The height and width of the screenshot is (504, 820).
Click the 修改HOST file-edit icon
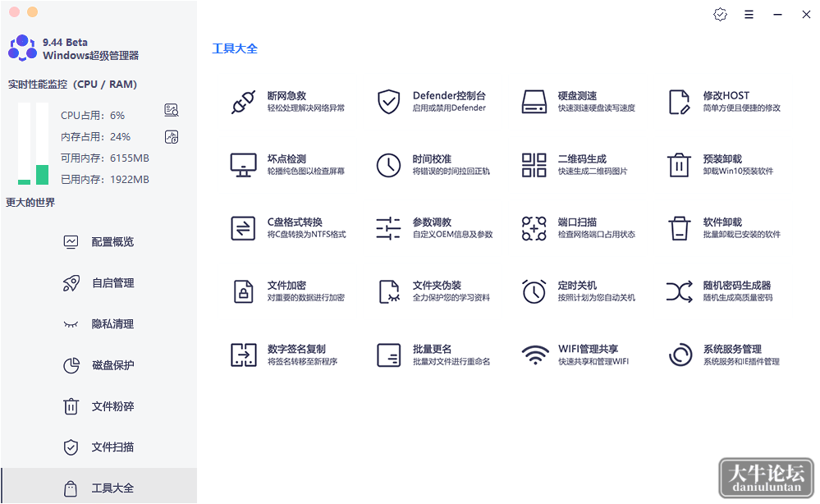click(x=680, y=102)
